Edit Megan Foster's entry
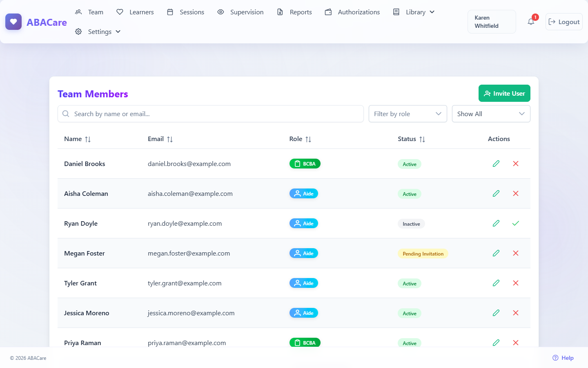This screenshot has height=368, width=588. [x=496, y=253]
